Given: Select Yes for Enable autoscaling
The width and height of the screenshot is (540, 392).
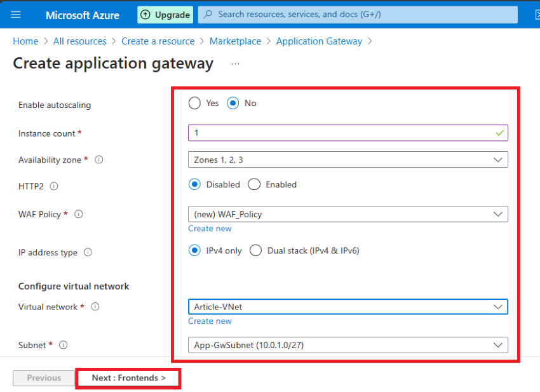Looking at the screenshot, I should tap(194, 103).
